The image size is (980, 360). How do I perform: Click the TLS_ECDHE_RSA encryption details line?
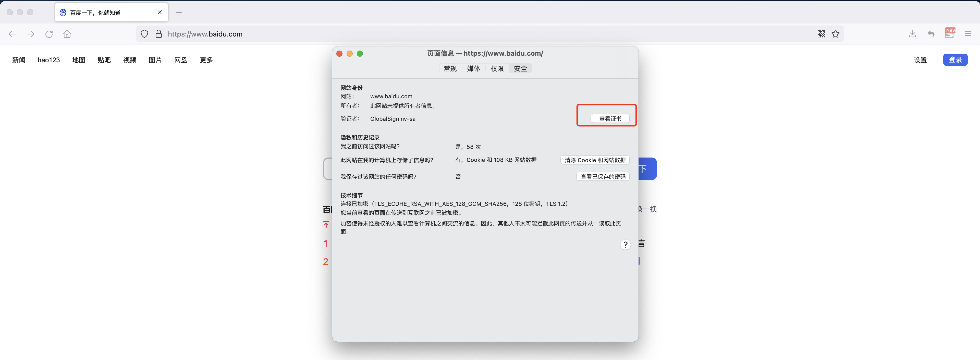(454, 204)
